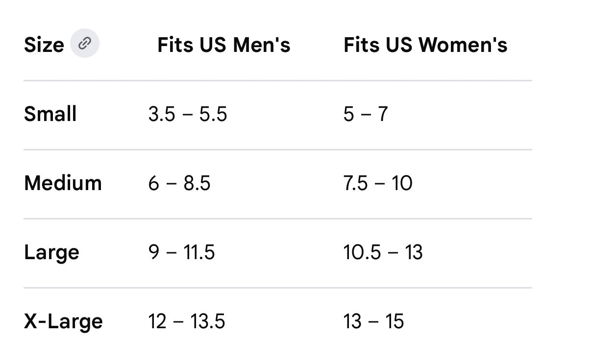
Task: Select men's 3.5 – 5.5 cell
Action: click(x=188, y=114)
